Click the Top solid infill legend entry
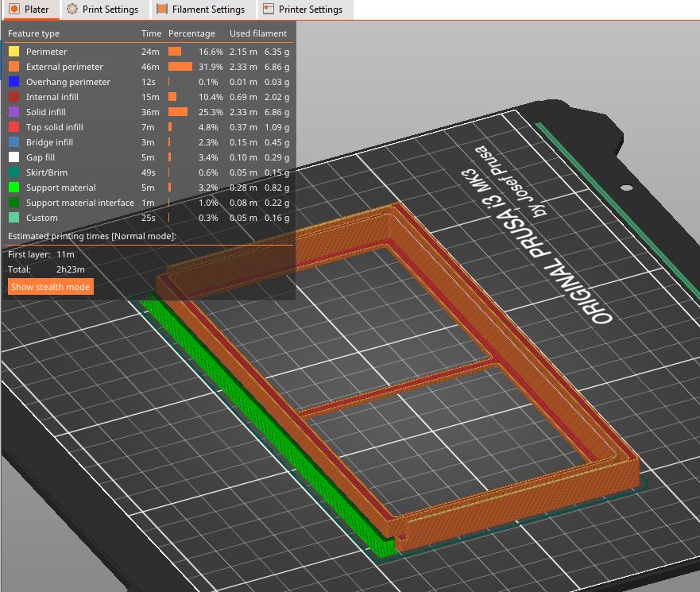Image resolution: width=700 pixels, height=592 pixels. [55, 127]
